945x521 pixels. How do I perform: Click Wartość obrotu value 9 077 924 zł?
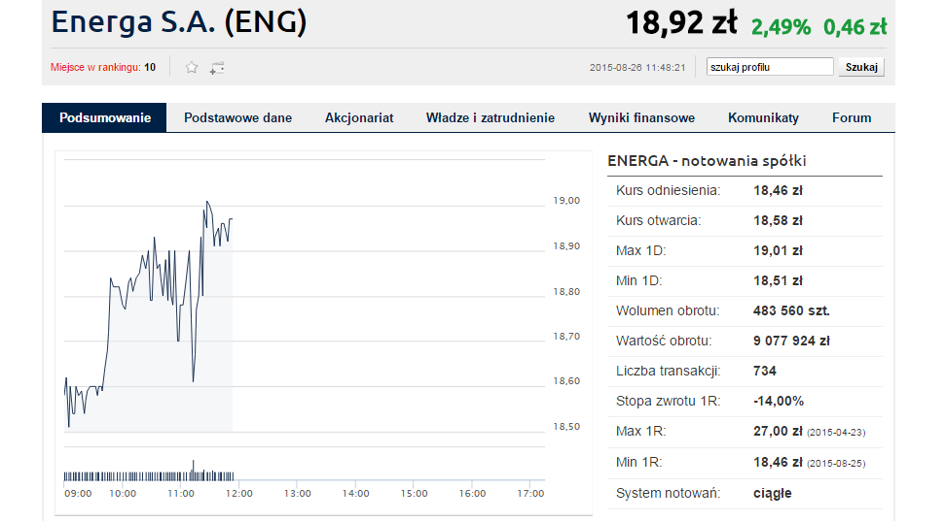pos(791,341)
